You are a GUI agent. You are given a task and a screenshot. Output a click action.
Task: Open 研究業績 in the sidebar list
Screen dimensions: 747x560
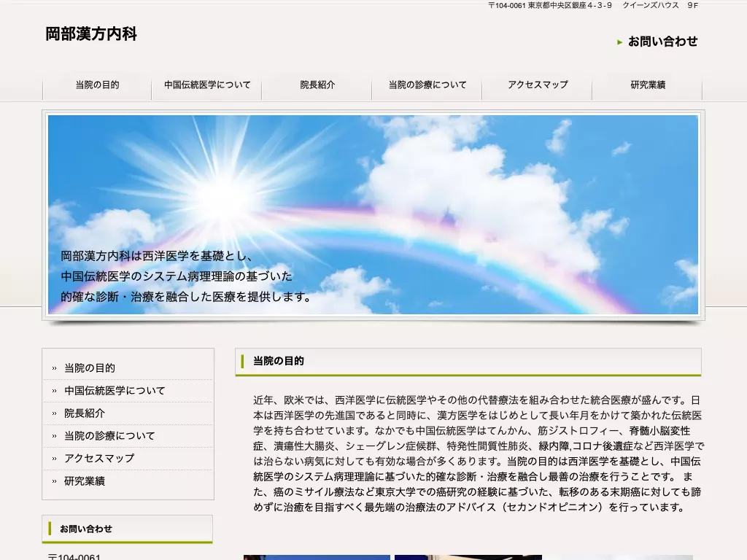[x=85, y=481]
